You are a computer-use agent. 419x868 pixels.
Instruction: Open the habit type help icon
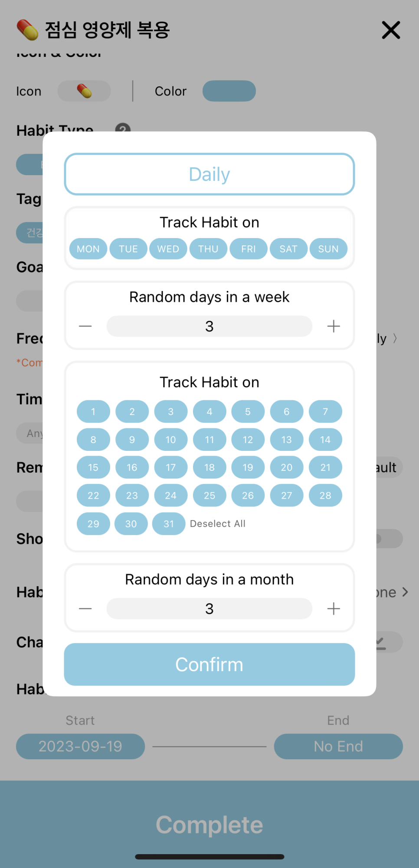[x=123, y=127]
